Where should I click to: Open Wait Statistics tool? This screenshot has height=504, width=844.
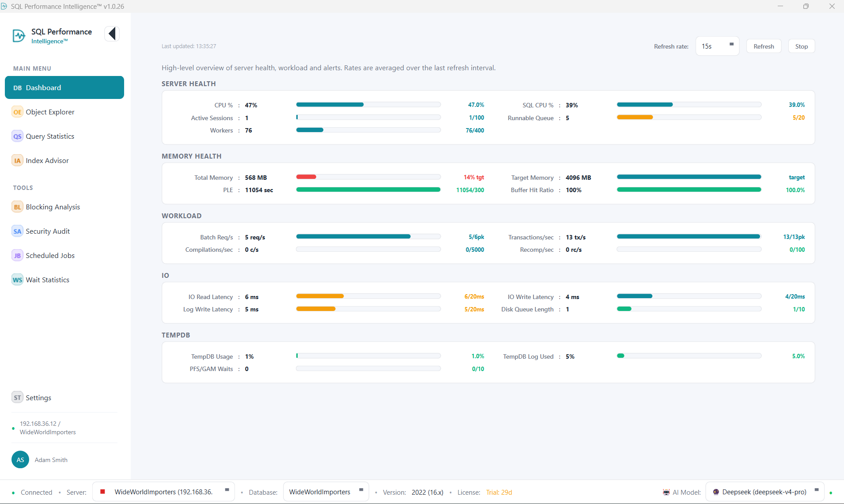(x=64, y=280)
